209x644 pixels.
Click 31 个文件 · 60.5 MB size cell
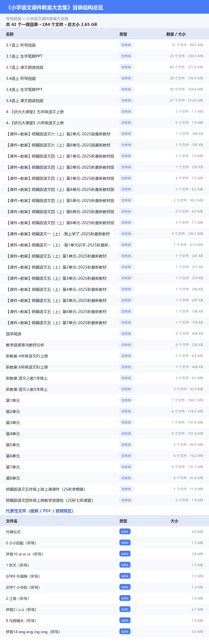pos(187,45)
